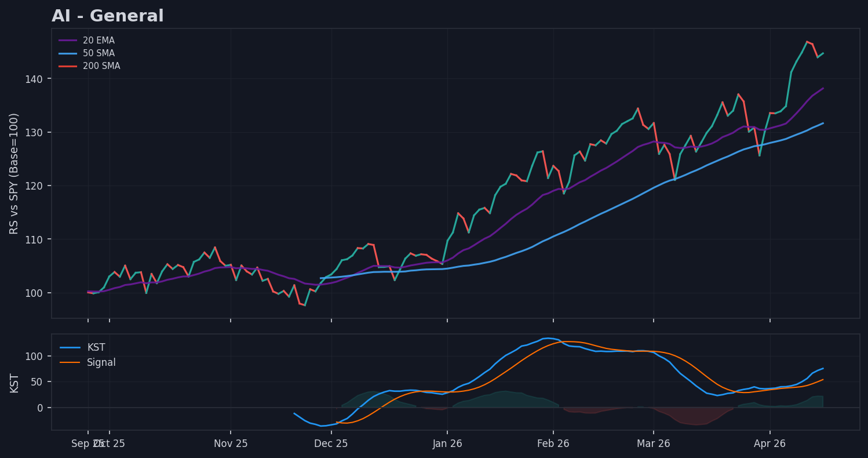
Task: Click the blue 50 SMA legend line sample
Action: 68,53
